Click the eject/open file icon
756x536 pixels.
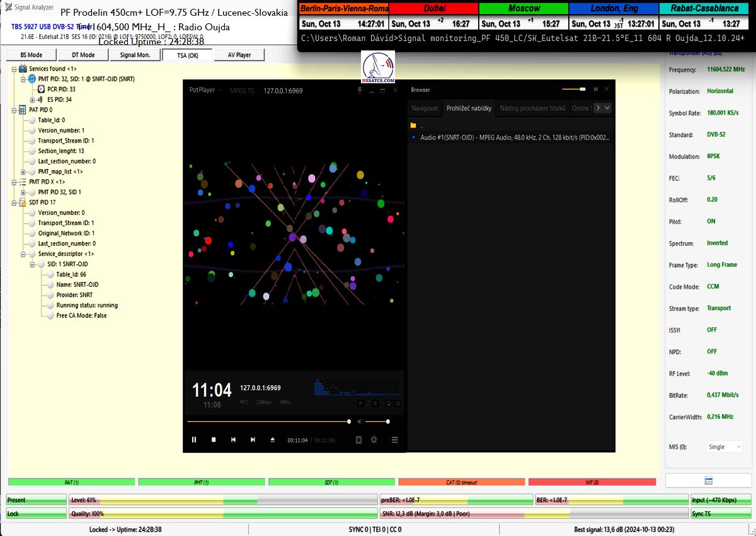click(273, 440)
